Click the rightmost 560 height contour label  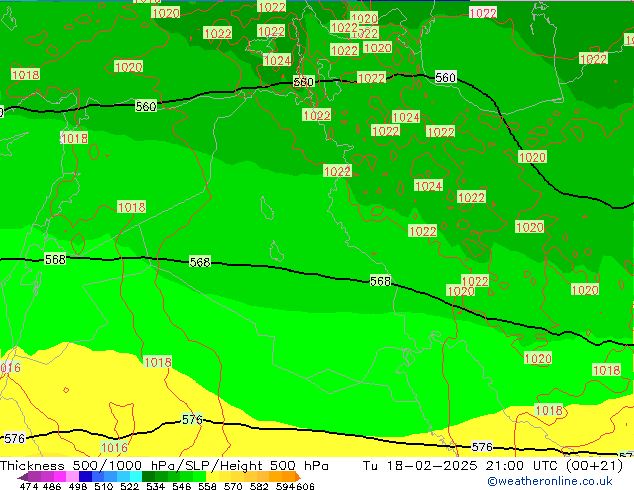(446, 77)
